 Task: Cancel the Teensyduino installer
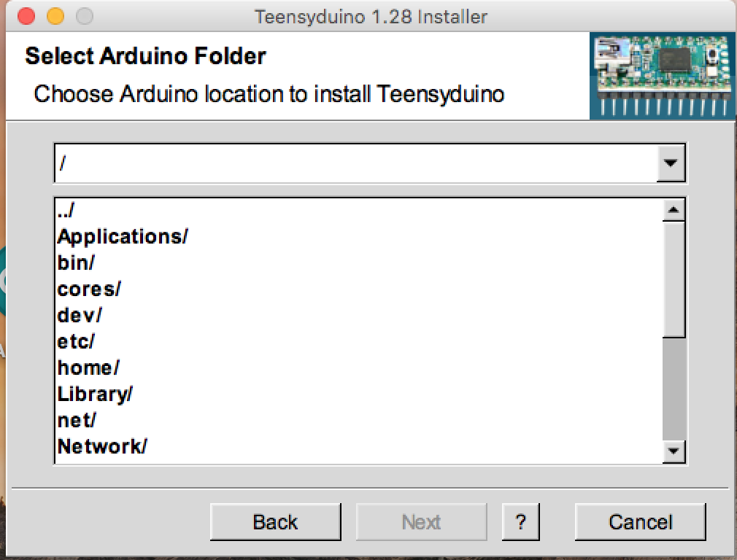point(640,522)
